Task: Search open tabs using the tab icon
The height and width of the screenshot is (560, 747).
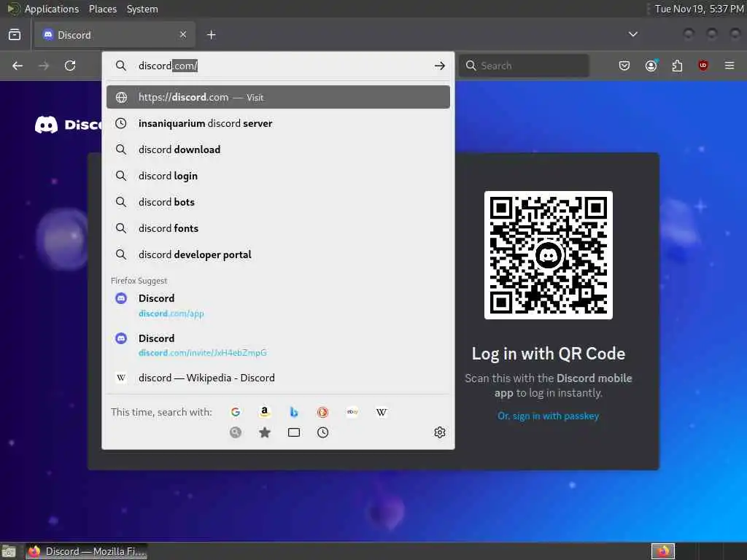Action: coord(294,432)
